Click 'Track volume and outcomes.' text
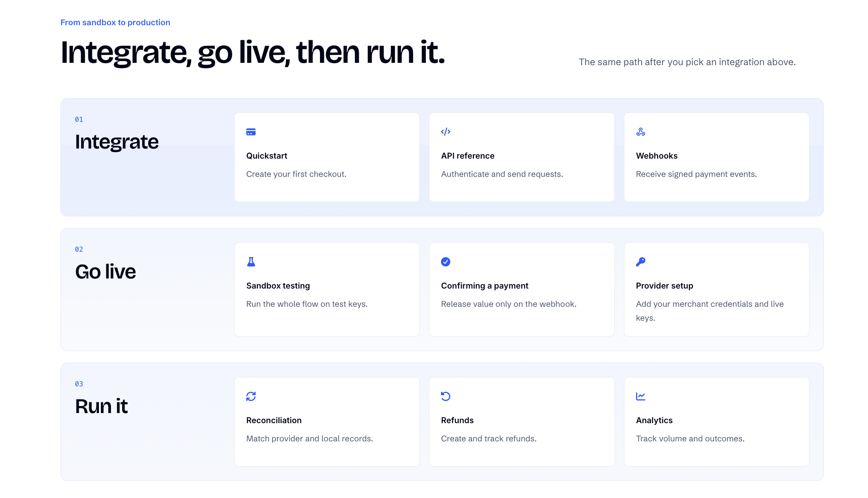This screenshot has width=868, height=498. coord(690,439)
